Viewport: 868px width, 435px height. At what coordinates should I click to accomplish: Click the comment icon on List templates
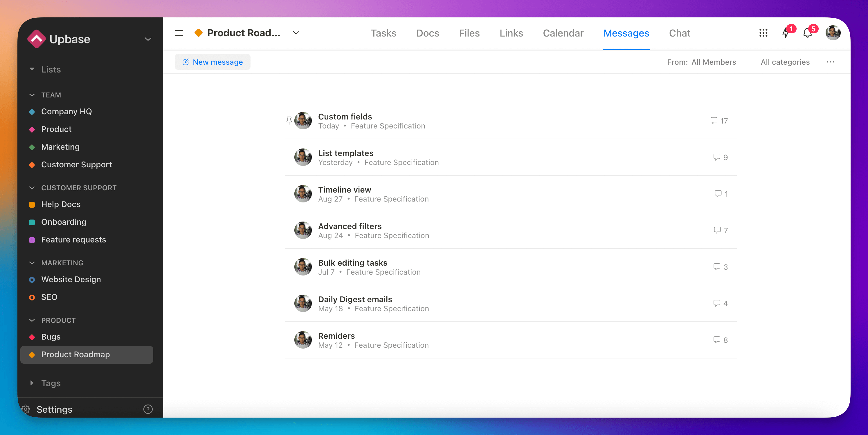pyautogui.click(x=716, y=157)
